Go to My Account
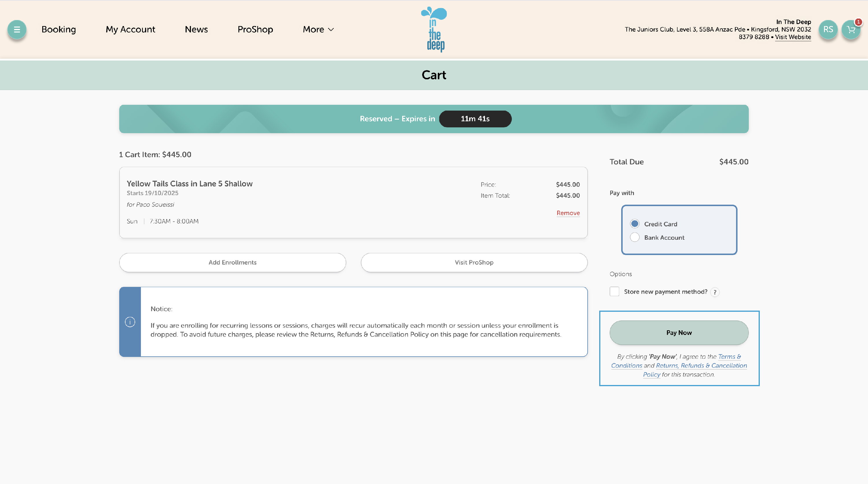 click(x=130, y=29)
